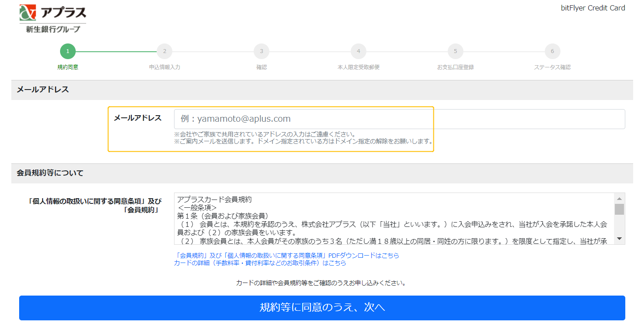Image resolution: width=644 pixels, height=326 pixels.
Task: Click the メールアドレス field label
Action: coord(138,118)
